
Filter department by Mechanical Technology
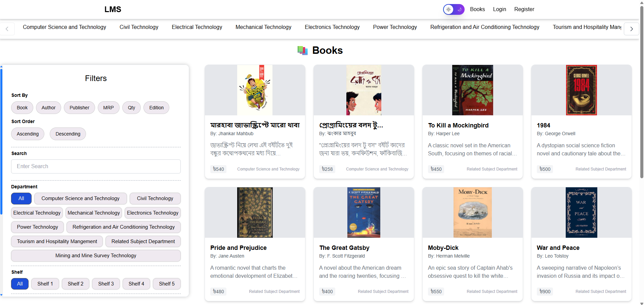click(94, 213)
